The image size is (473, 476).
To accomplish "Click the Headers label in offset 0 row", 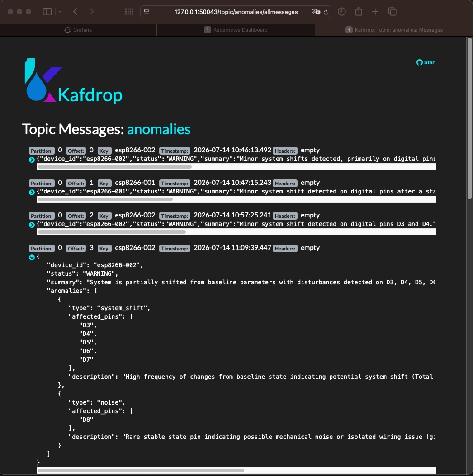I will click(x=285, y=151).
